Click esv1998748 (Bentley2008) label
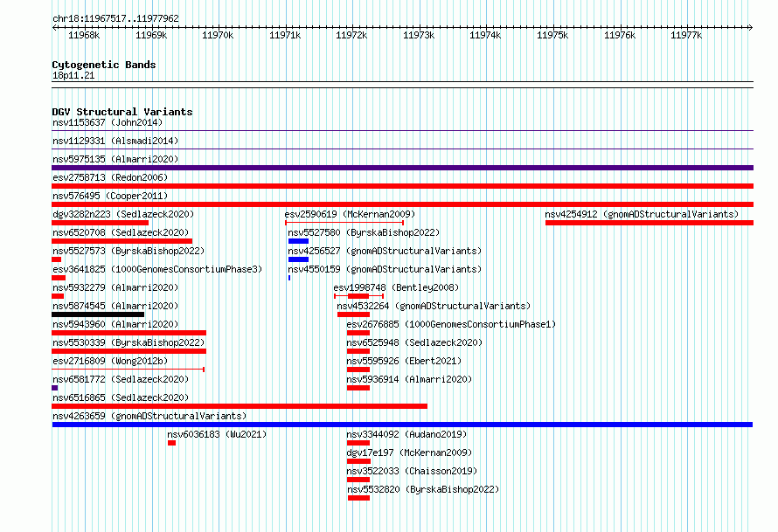Screen dimensions: 778x532 coord(396,287)
